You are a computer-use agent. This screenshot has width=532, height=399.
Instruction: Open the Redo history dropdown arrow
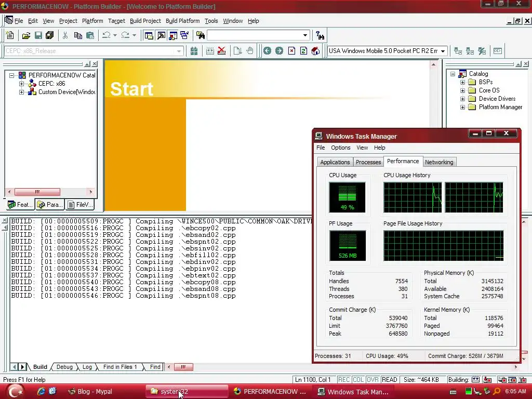coord(134,35)
